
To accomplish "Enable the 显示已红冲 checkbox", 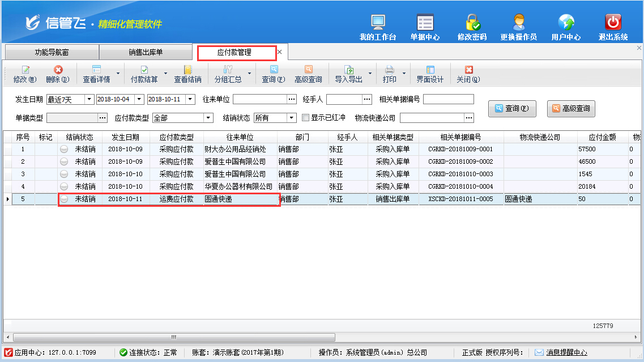I will [306, 118].
